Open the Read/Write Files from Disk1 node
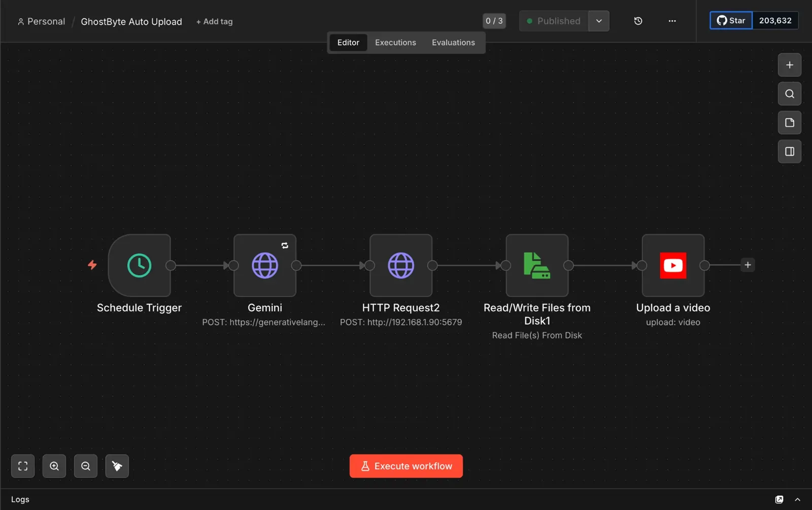Image resolution: width=812 pixels, height=510 pixels. click(x=537, y=265)
